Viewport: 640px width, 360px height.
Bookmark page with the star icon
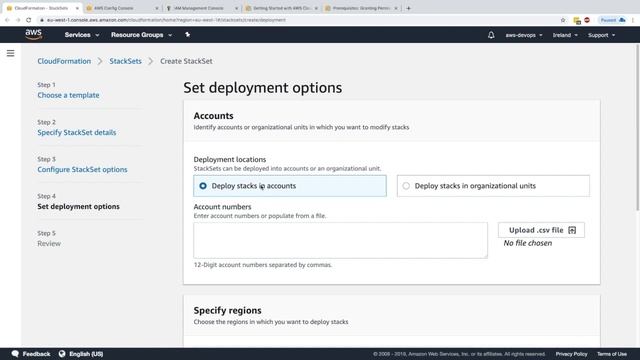tap(563, 20)
